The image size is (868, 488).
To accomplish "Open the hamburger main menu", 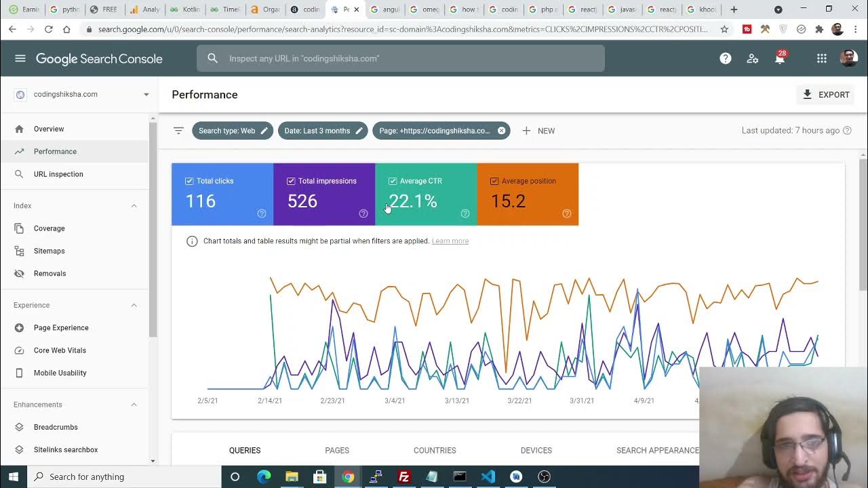I will click(20, 58).
